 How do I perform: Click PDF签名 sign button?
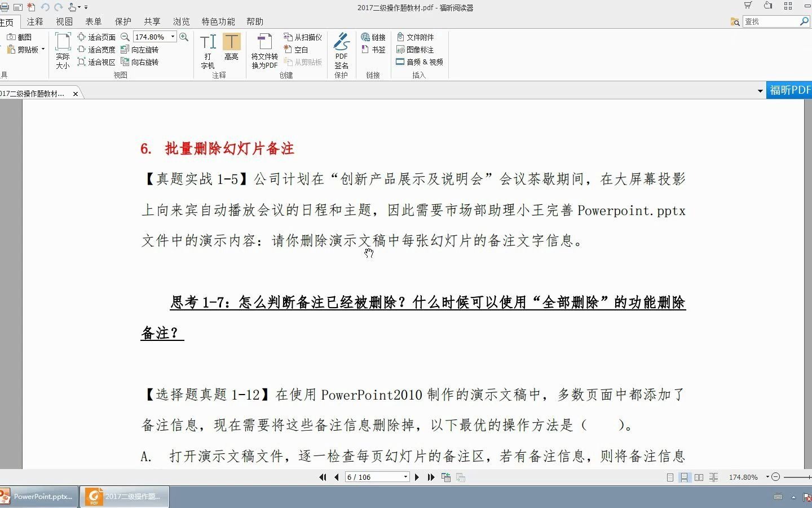pyautogui.click(x=341, y=51)
